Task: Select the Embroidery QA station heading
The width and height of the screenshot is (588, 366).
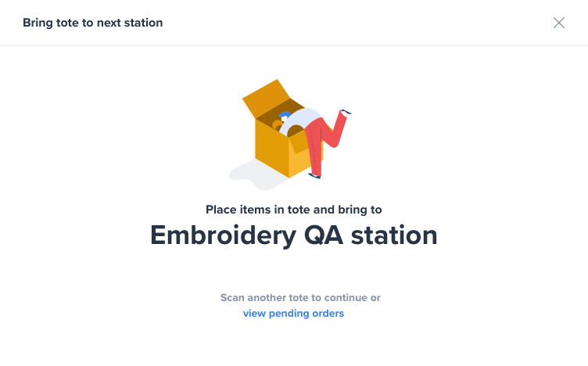Action: [x=294, y=235]
